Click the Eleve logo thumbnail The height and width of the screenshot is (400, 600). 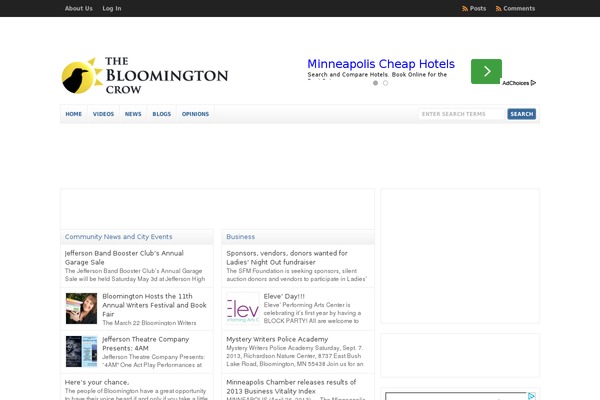point(243,309)
